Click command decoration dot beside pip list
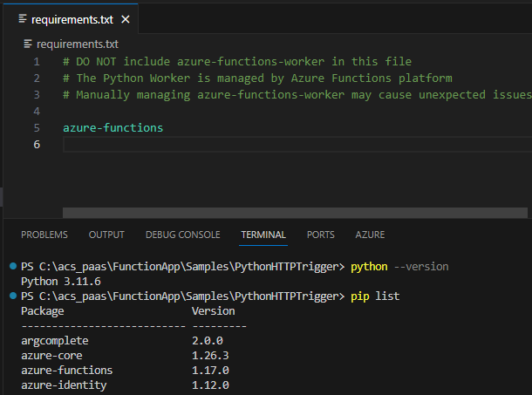Viewport: 532px width, 395px height. click(13, 296)
